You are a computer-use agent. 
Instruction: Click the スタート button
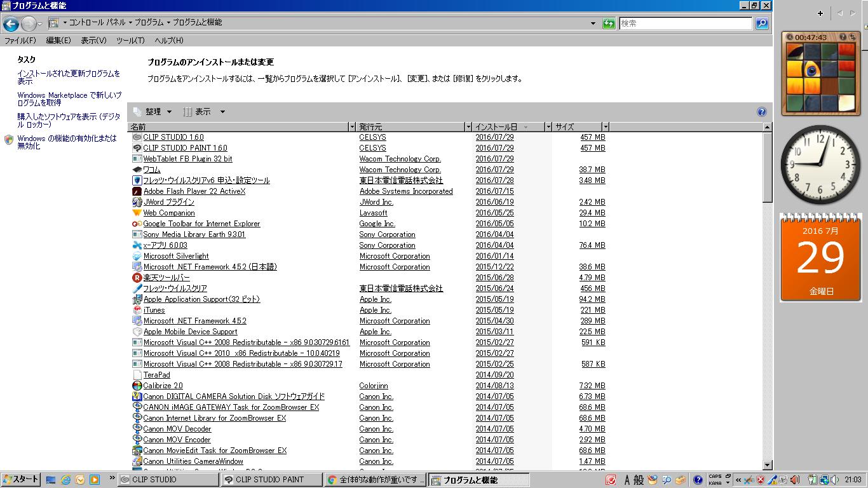click(x=21, y=480)
